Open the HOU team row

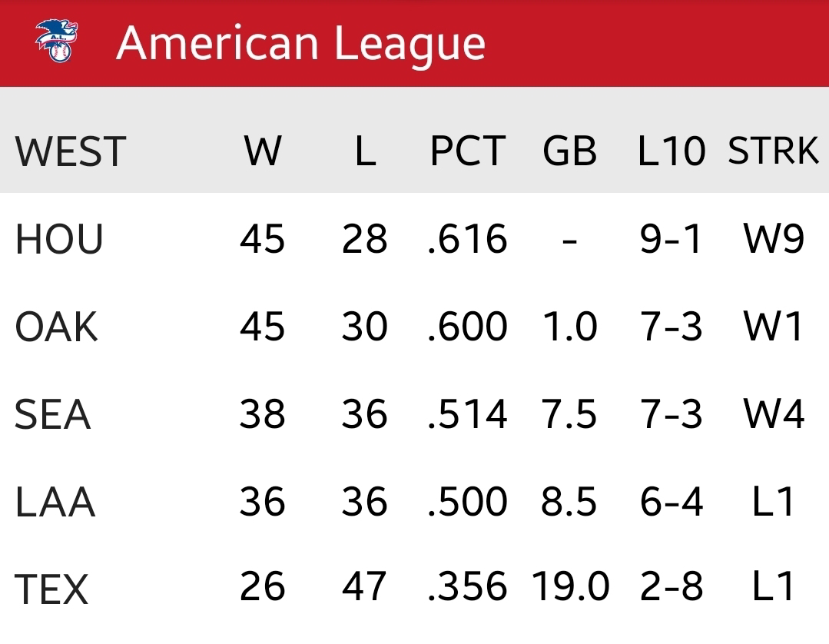[415, 238]
